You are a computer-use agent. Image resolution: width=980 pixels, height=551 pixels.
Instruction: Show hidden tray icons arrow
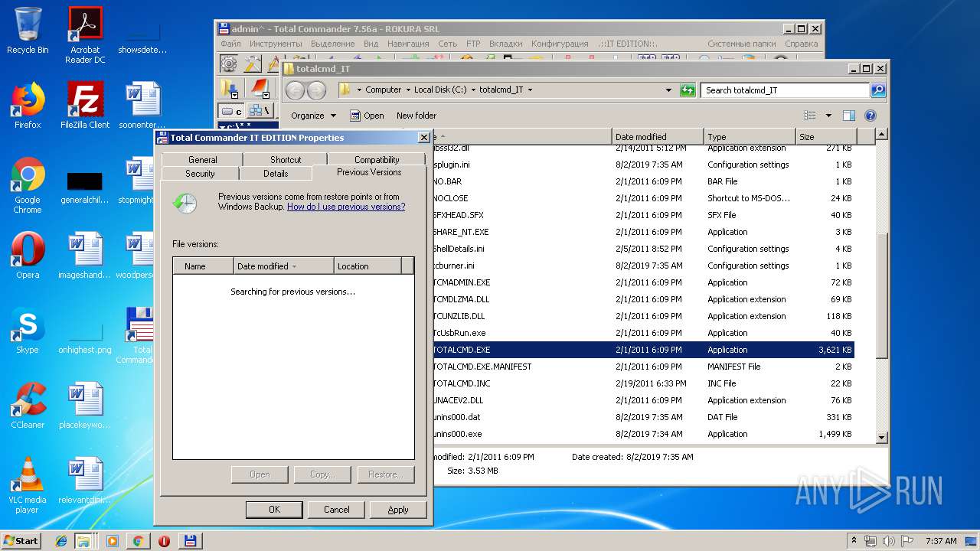854,540
